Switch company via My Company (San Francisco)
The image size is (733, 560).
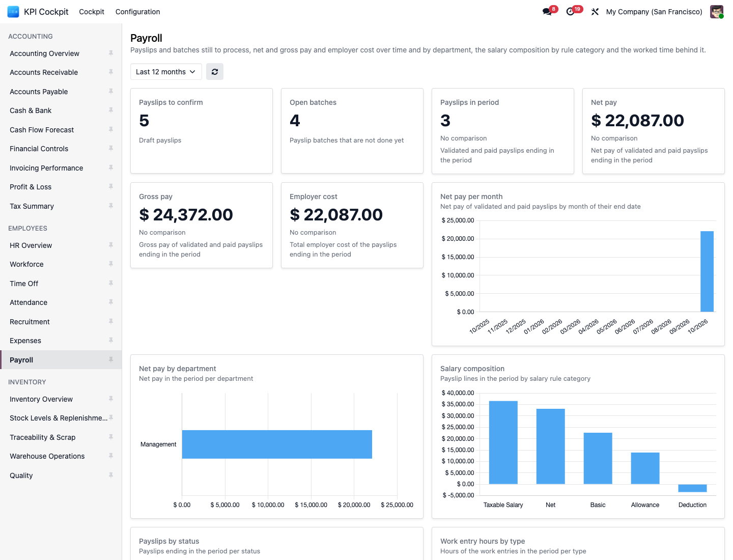tap(654, 12)
